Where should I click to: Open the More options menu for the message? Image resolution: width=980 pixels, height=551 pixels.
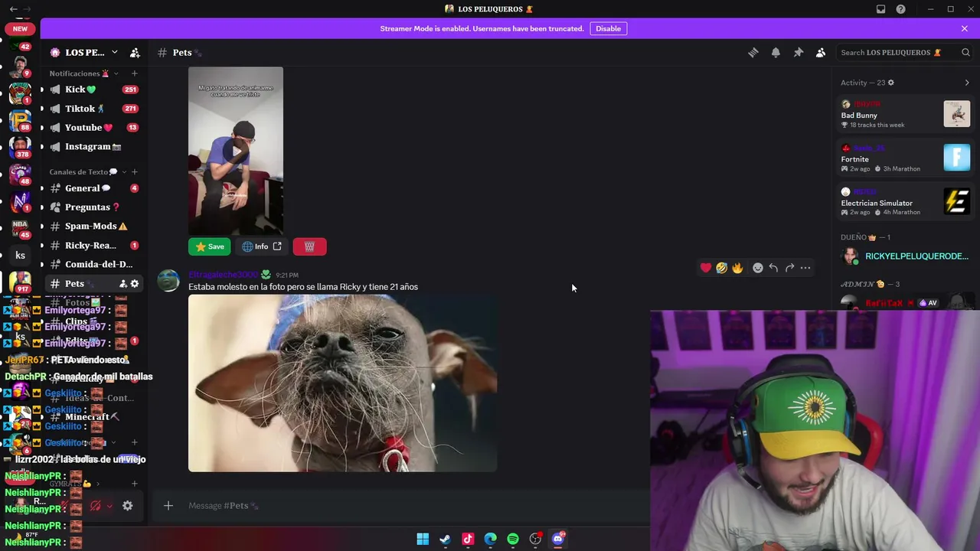tap(805, 268)
